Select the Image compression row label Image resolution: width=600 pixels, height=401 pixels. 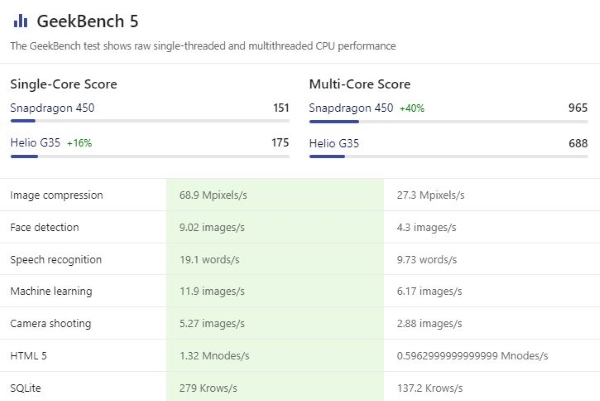coord(56,195)
